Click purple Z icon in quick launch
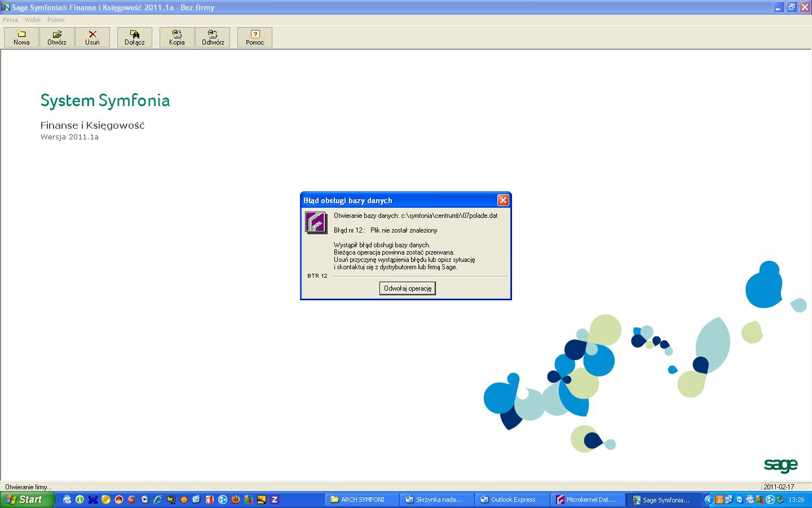 tap(275, 500)
